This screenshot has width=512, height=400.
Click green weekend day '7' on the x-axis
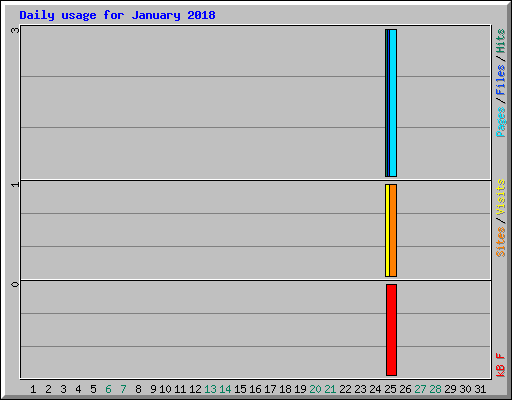click(123, 389)
